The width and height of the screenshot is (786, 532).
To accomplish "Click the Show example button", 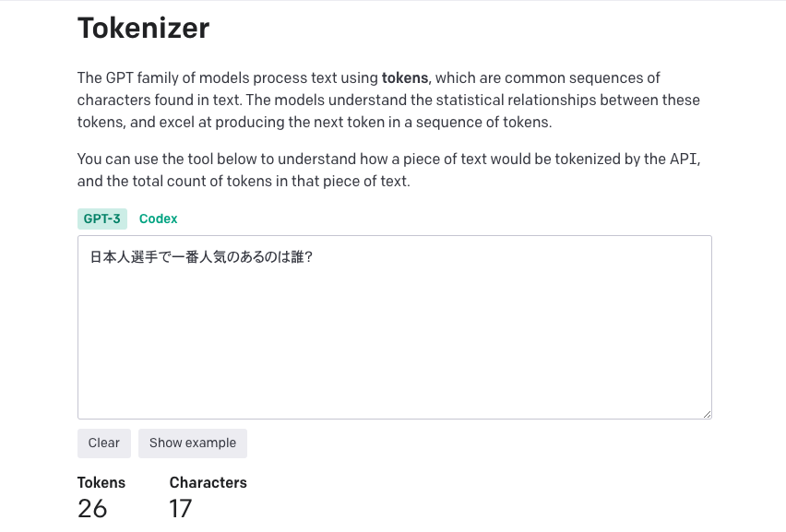I will 192,443.
